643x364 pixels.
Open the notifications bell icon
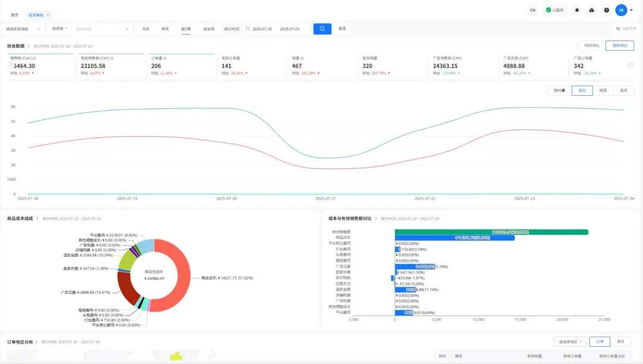point(577,10)
